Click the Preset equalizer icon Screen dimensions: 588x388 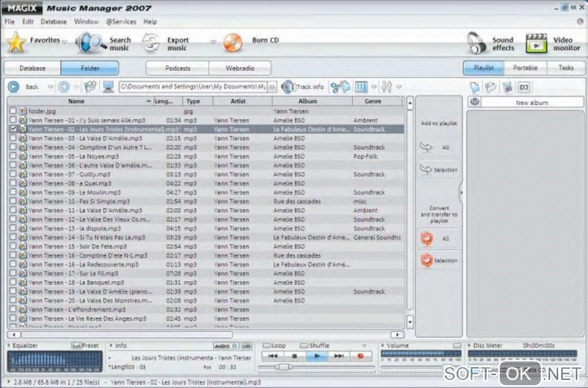coord(76,346)
